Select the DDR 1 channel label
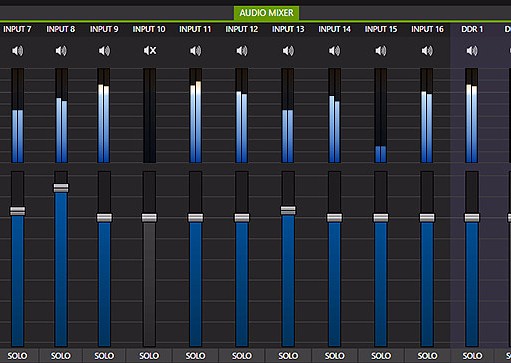 pyautogui.click(x=472, y=29)
